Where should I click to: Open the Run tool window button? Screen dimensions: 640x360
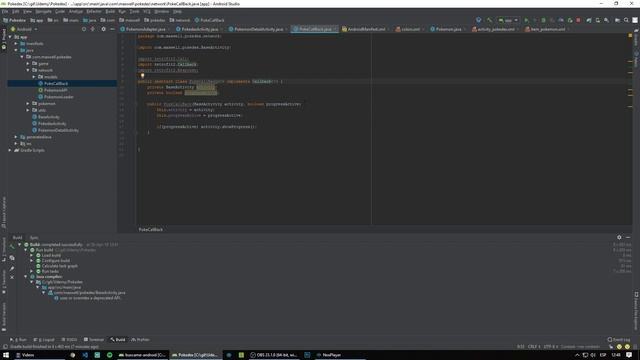click(x=19, y=340)
